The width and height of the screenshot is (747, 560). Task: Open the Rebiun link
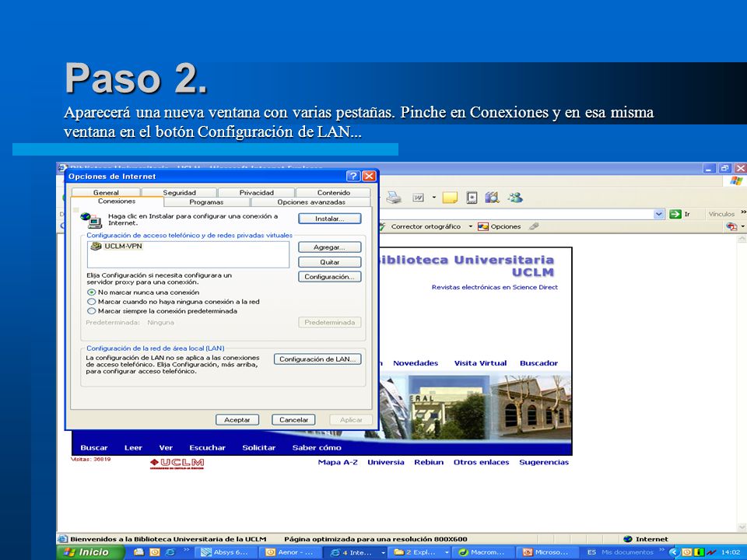click(x=429, y=462)
